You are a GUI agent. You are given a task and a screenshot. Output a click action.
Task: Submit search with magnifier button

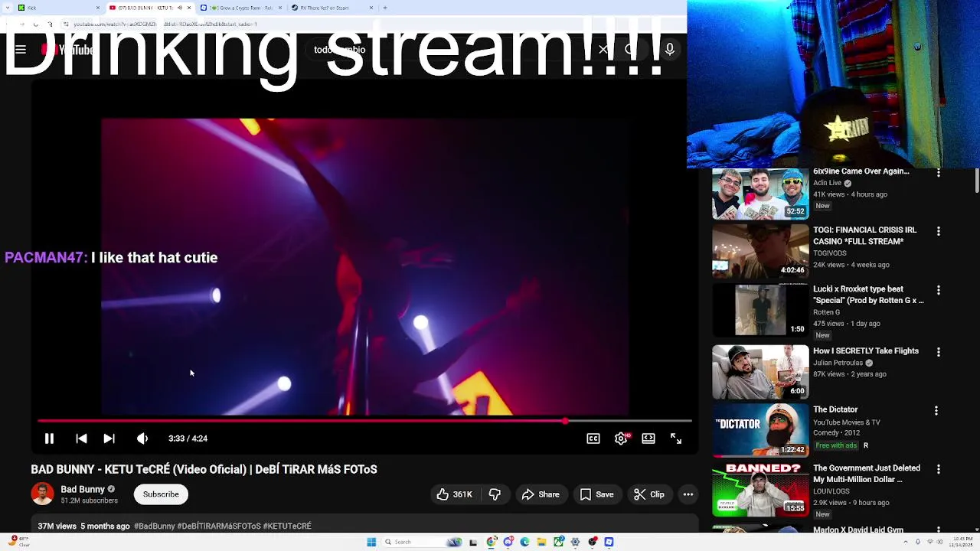click(x=631, y=50)
